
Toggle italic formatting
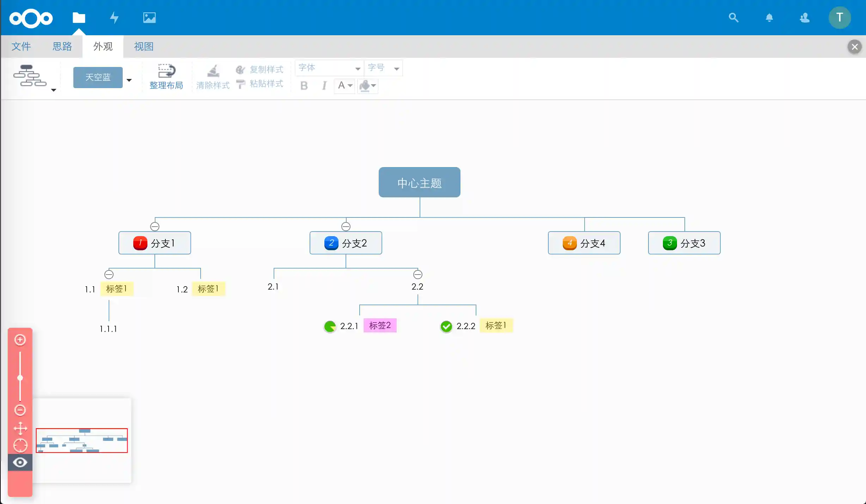pos(324,86)
